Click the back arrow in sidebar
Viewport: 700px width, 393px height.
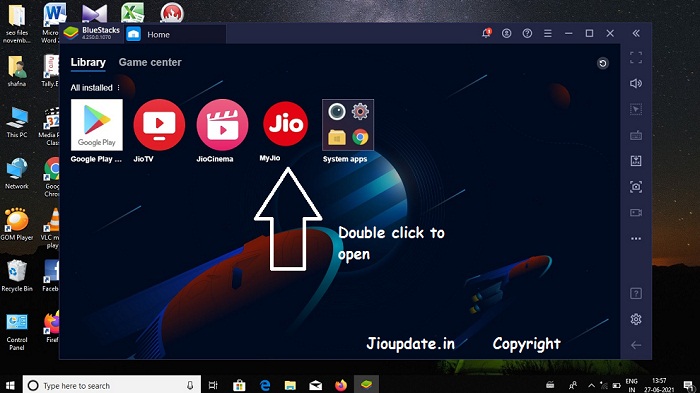636,345
